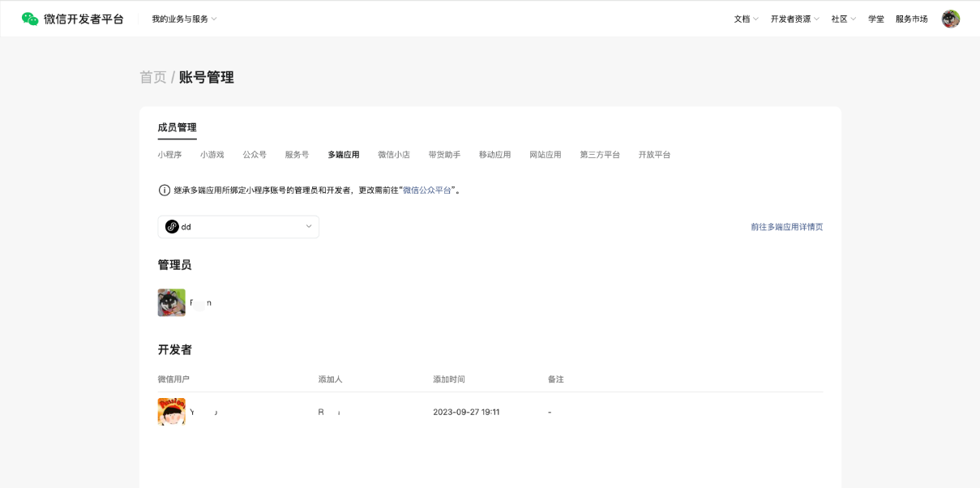This screenshot has height=488, width=980.
Task: Open the user avatar menu in header
Action: [x=950, y=19]
